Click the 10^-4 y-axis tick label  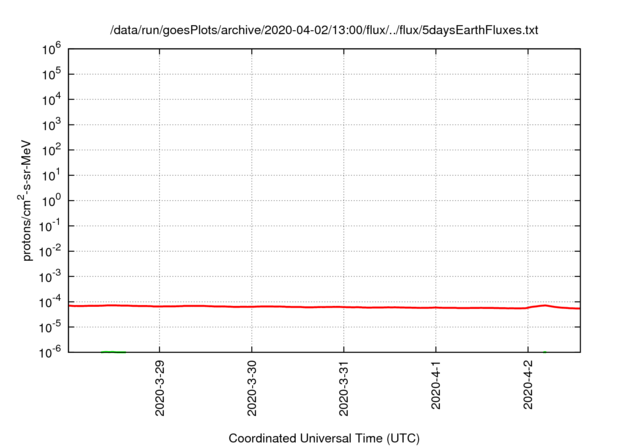[x=50, y=302]
